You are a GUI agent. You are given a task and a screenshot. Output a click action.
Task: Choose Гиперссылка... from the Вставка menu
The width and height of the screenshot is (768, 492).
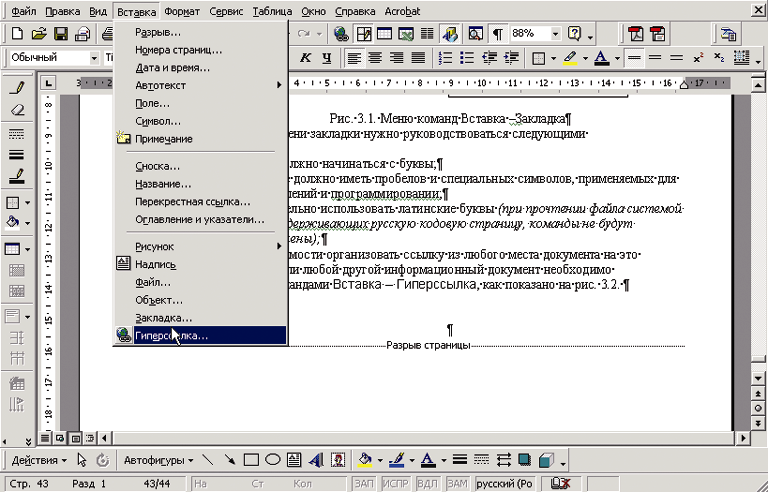pos(200,336)
